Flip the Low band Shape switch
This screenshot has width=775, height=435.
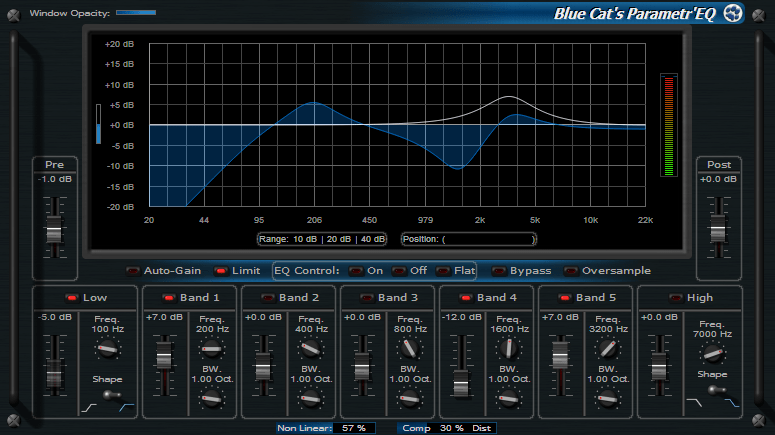tap(112, 395)
